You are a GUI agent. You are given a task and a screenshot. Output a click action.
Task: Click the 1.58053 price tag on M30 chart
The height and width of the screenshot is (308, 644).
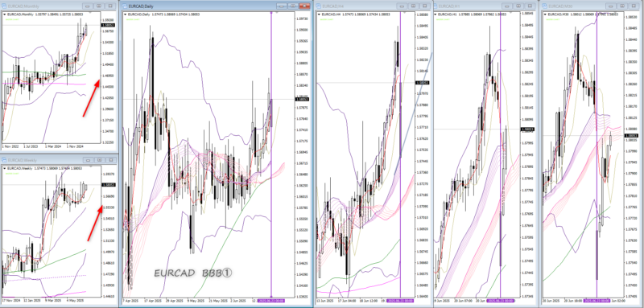[631, 135]
